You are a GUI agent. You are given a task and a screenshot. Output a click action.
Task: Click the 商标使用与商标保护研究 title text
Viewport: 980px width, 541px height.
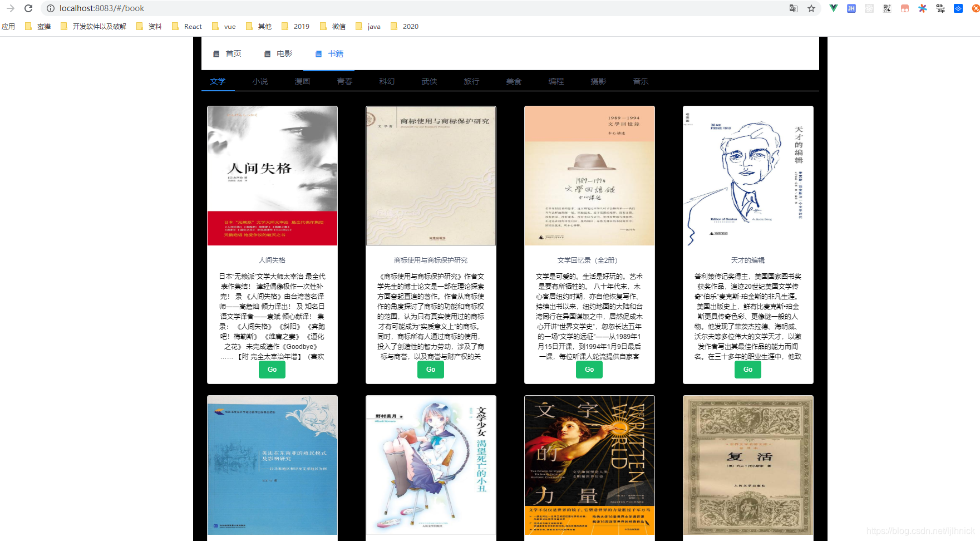pyautogui.click(x=431, y=260)
